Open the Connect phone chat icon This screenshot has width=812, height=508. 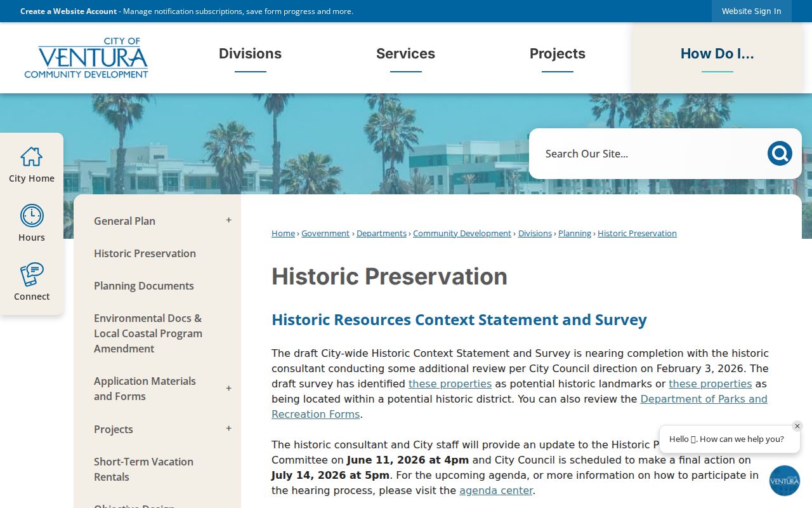pos(32,274)
